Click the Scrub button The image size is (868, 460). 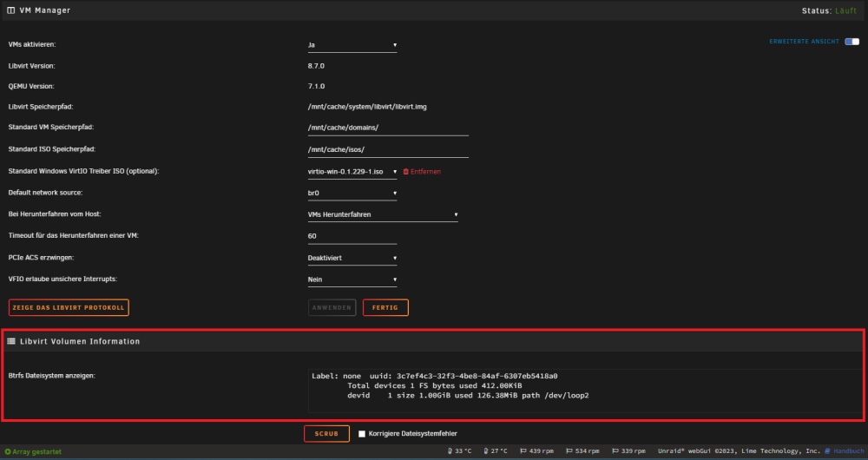(x=326, y=434)
